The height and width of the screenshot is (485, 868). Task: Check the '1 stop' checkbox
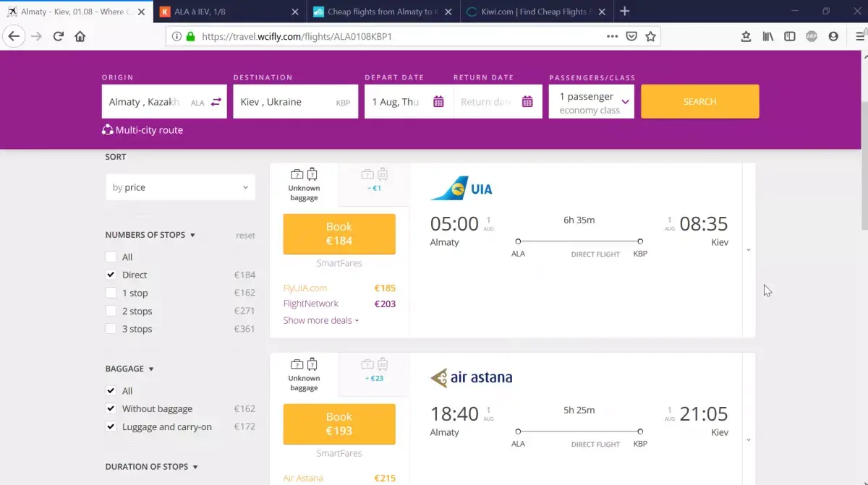point(111,293)
